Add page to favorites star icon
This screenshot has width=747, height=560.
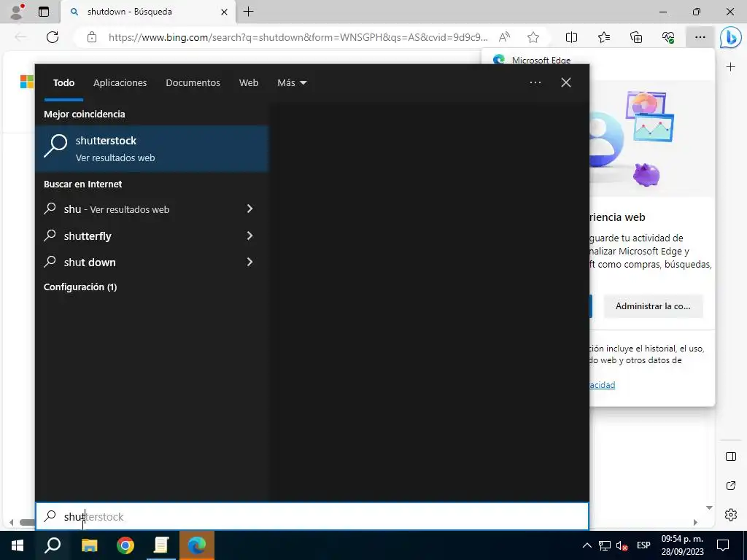(x=533, y=37)
